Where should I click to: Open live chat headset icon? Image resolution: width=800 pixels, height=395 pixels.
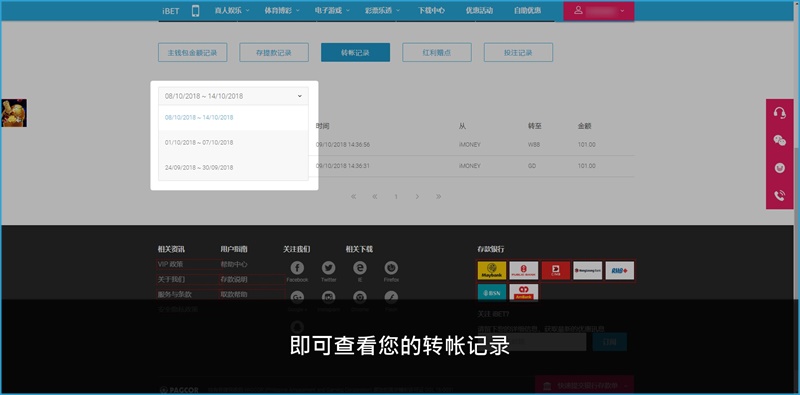(780, 113)
